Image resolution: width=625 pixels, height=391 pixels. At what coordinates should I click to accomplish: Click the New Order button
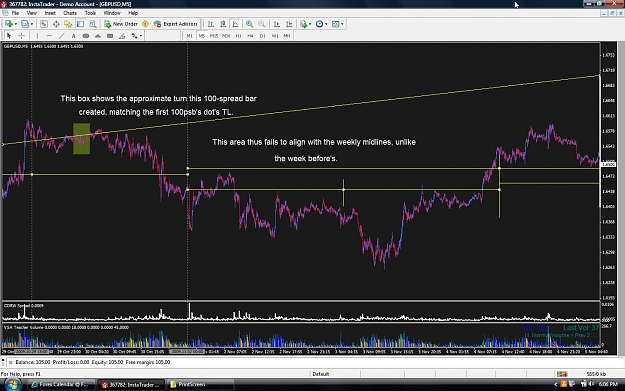(x=121, y=24)
